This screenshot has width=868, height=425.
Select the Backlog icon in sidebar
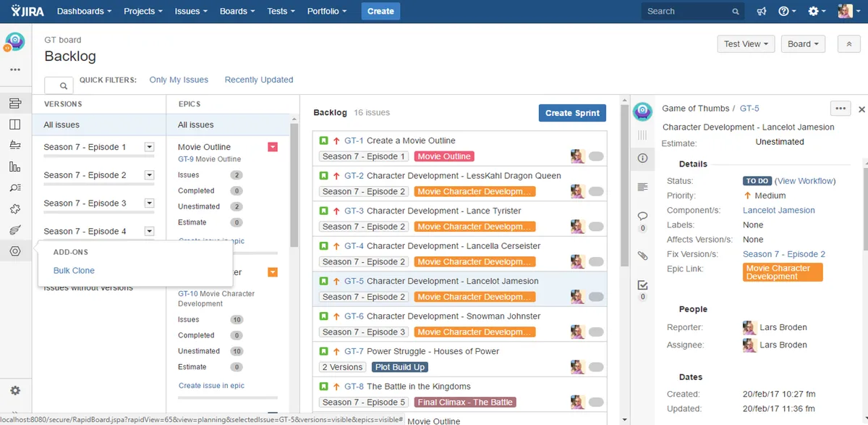pos(15,104)
